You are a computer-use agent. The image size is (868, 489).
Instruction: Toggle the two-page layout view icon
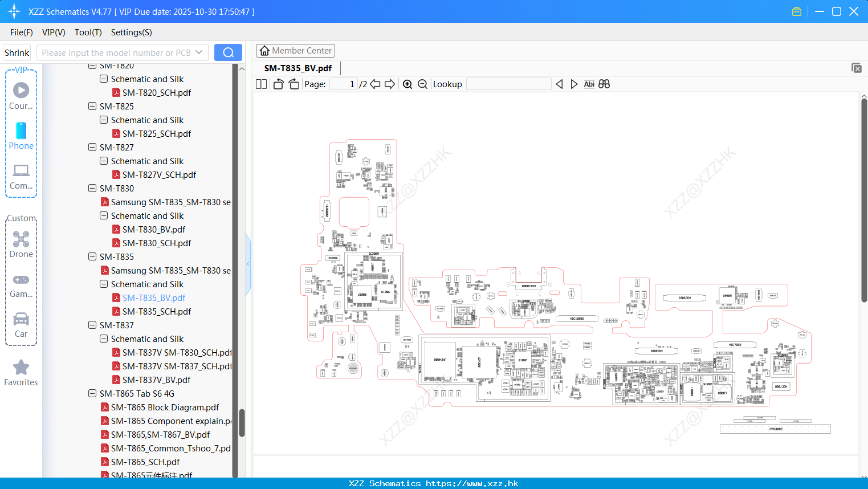point(262,84)
